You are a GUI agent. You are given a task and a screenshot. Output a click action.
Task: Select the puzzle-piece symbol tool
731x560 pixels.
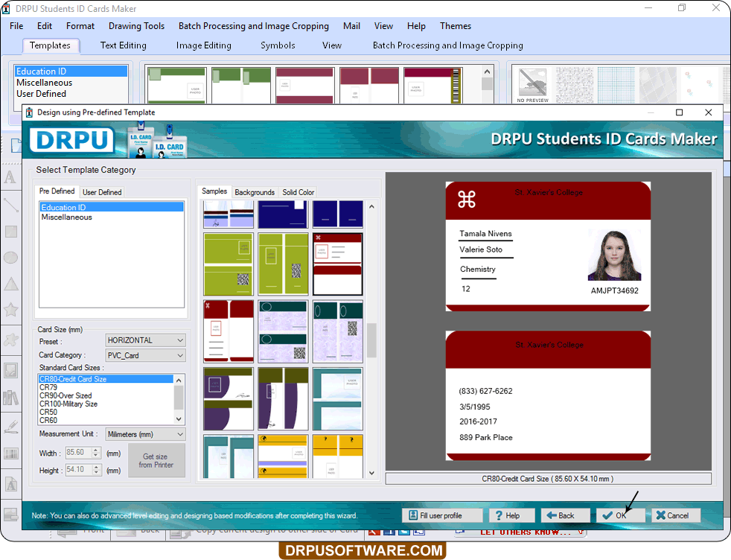pyautogui.click(x=10, y=340)
